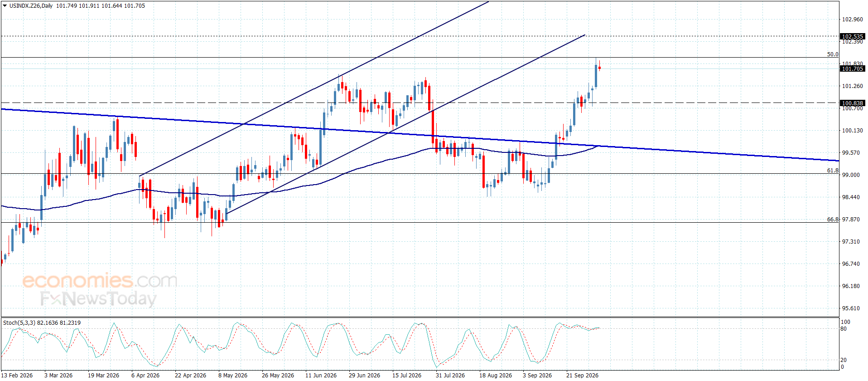Click the 31 Jul 2026 date label

pyautogui.click(x=450, y=375)
